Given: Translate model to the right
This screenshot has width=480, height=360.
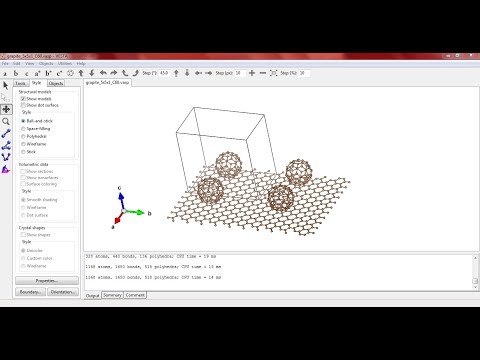Looking at the screenshot, I should [x=209, y=73].
